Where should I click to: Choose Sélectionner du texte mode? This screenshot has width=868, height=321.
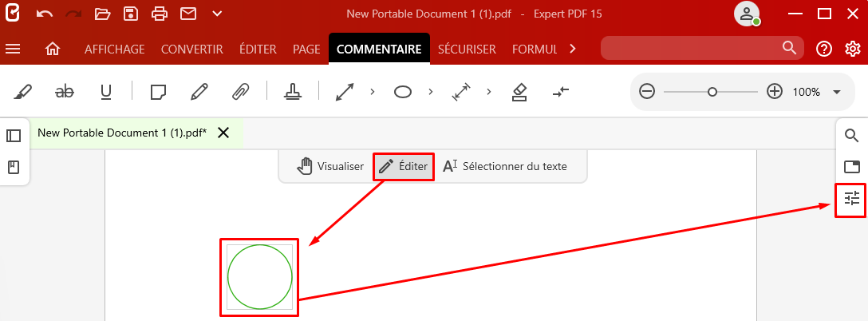[504, 166]
